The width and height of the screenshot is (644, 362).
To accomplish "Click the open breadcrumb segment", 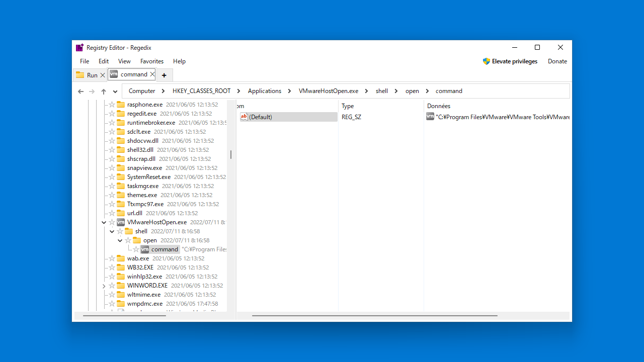I will [x=412, y=91].
